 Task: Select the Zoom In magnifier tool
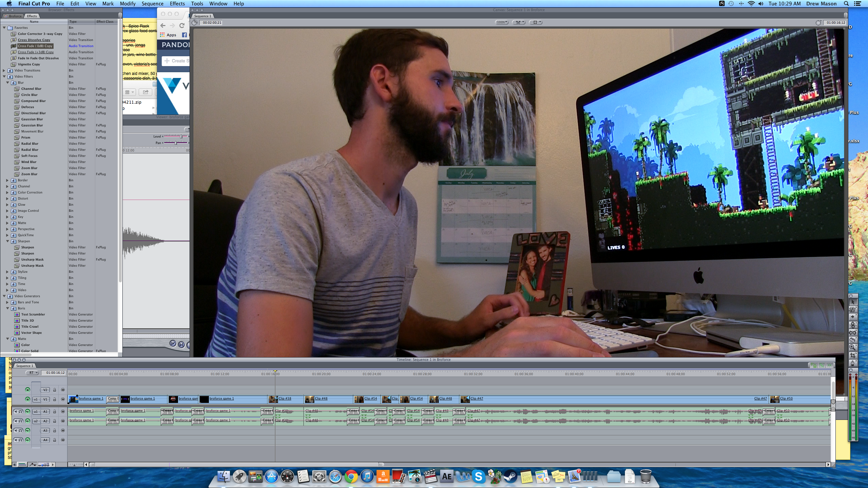(x=853, y=347)
